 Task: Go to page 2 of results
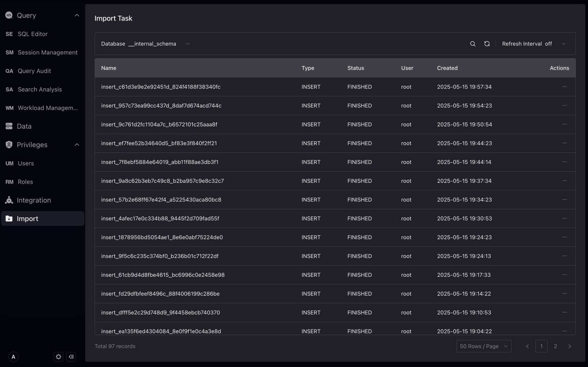[x=556, y=346]
